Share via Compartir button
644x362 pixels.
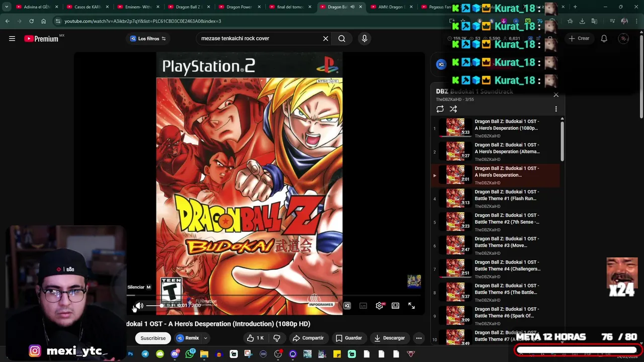tap(308, 338)
